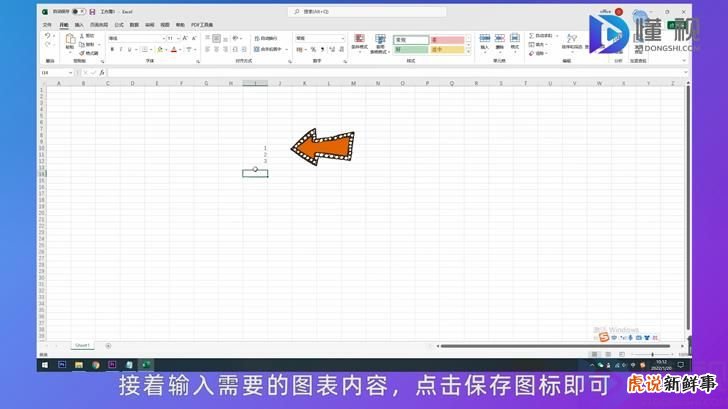Viewport: 728px width, 409px height.
Task: Click the Decrease Decimal icon
Action: [341, 49]
